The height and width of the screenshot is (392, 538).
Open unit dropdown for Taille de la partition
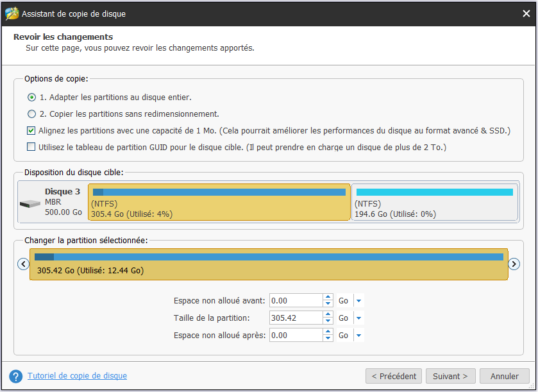tap(359, 318)
